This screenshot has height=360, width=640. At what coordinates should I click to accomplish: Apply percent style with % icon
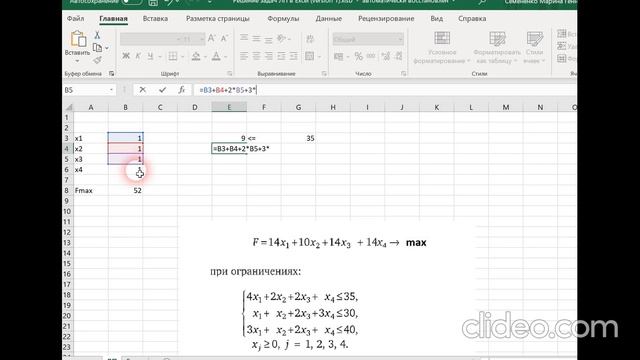[358, 56]
